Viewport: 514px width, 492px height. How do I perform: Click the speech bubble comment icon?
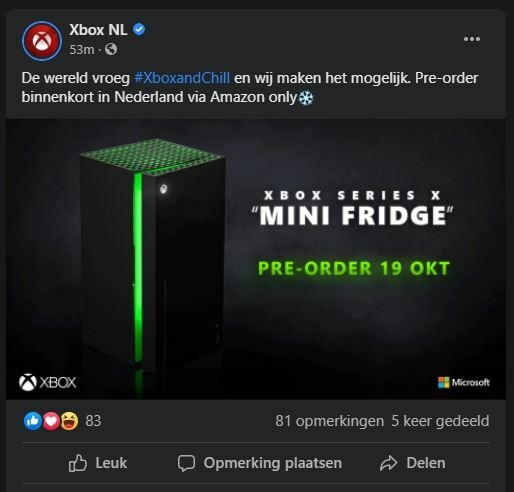(x=186, y=463)
